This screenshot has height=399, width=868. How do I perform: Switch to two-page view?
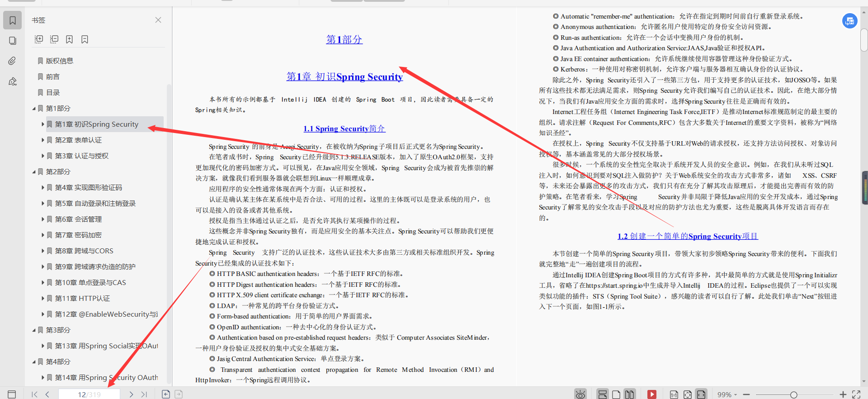click(630, 394)
